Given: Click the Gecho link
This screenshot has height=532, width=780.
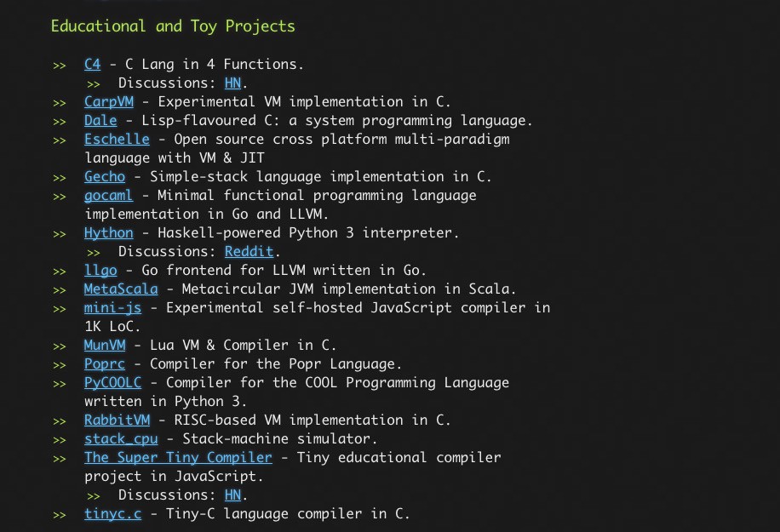Looking at the screenshot, I should coord(104,177).
